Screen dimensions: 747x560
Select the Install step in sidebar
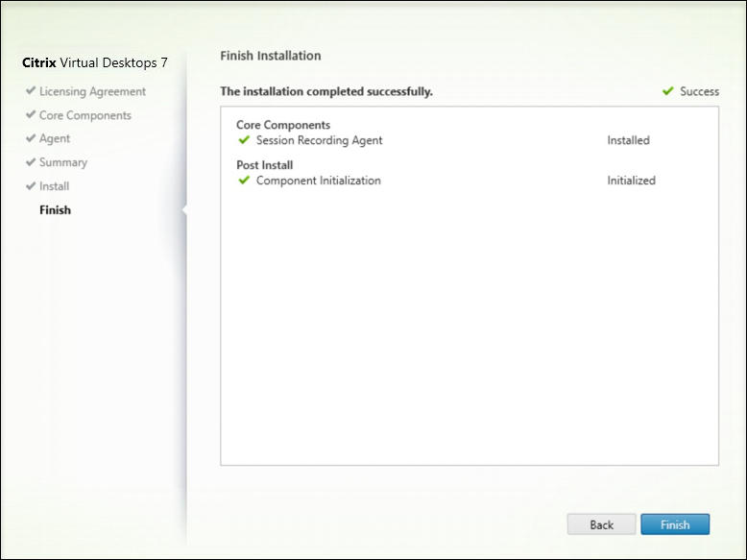(54, 186)
